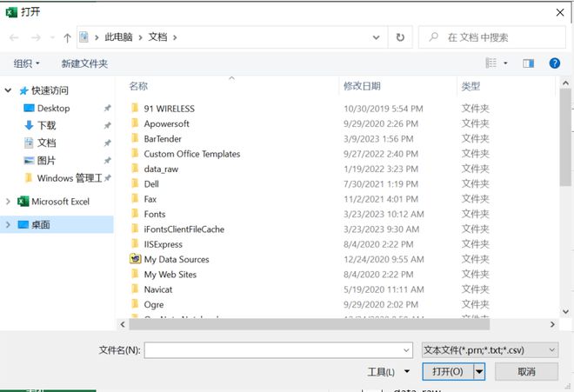Click the 文档 breadcrumb in address bar
Image resolution: width=574 pixels, height=392 pixels.
pos(157,37)
